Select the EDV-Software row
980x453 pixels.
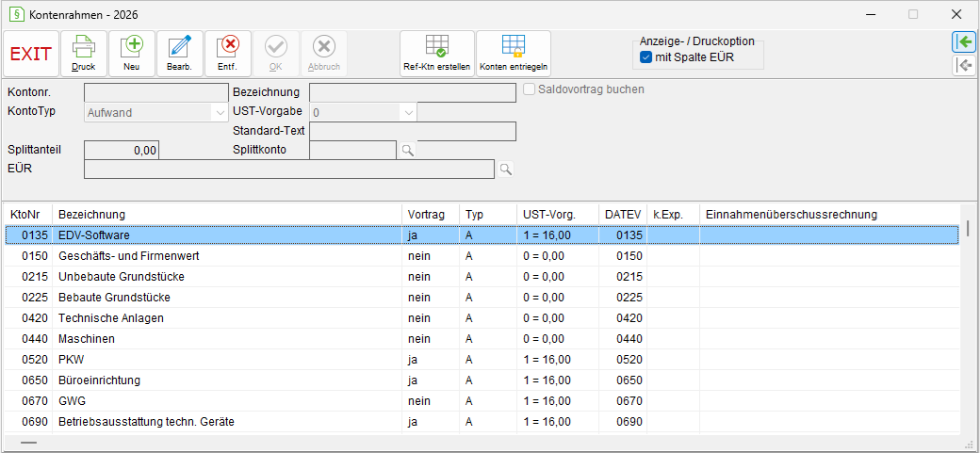click(x=482, y=235)
